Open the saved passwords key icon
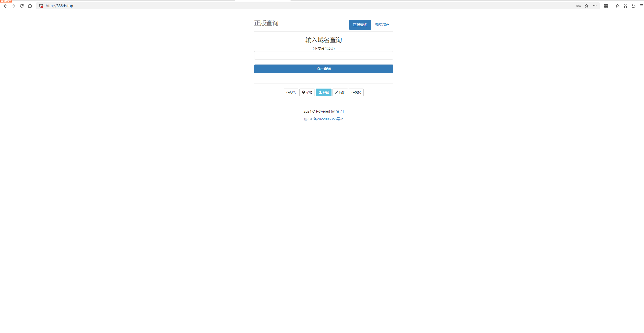 pos(578,6)
